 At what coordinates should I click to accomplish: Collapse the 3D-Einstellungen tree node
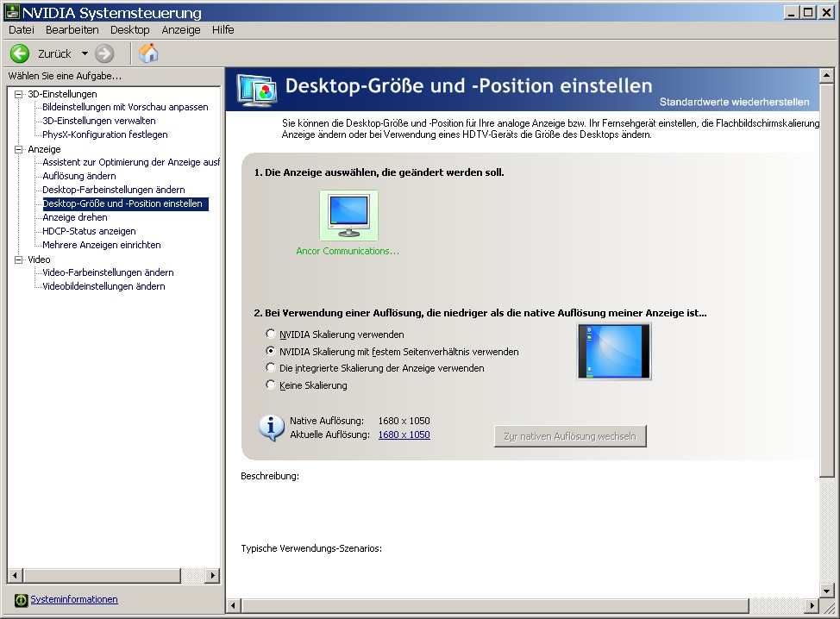[19, 94]
